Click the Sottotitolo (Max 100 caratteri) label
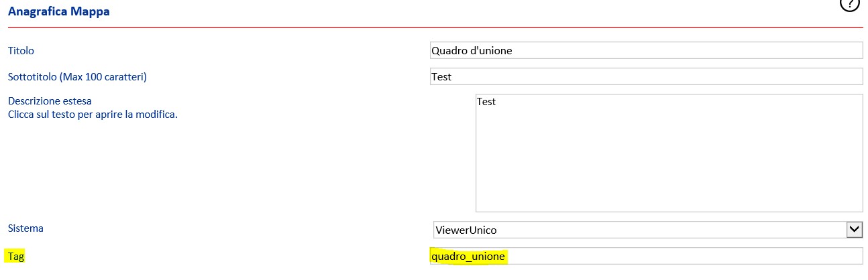Viewport: 868px width, 280px height. click(x=77, y=76)
